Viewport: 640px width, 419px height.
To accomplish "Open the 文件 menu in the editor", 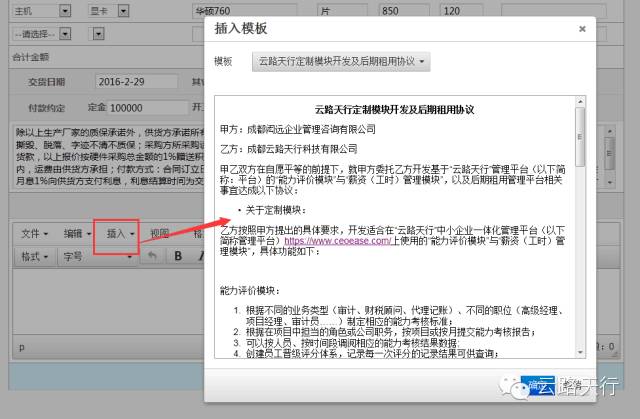I will pyautogui.click(x=35, y=234).
